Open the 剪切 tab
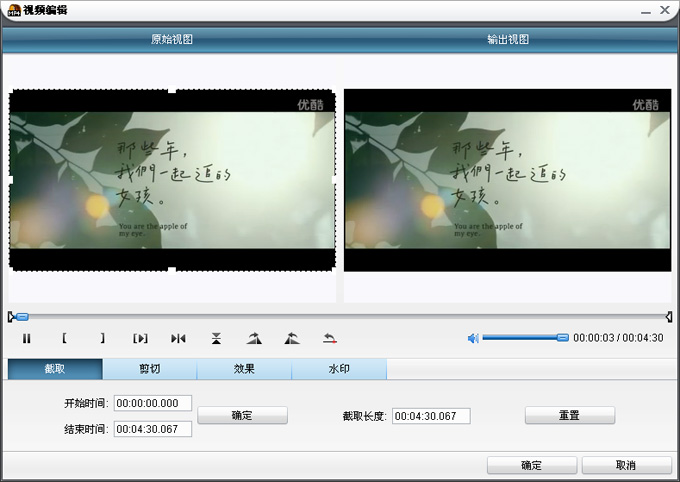 (150, 369)
